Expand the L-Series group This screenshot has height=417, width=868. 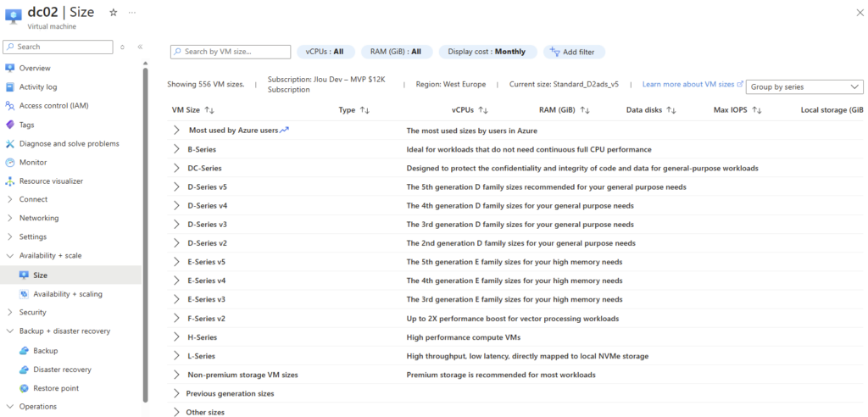coord(176,355)
